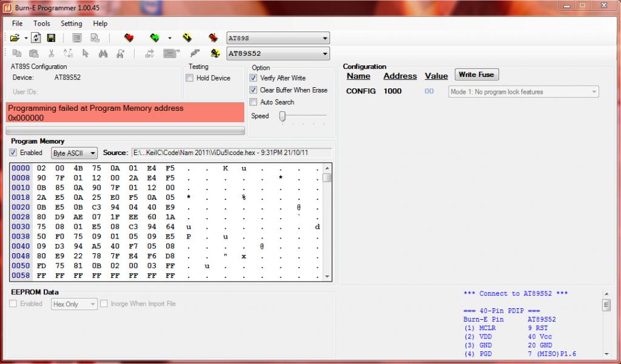Click the red arrow chip icon
Viewport: 621px width, 364px height.
[129, 38]
